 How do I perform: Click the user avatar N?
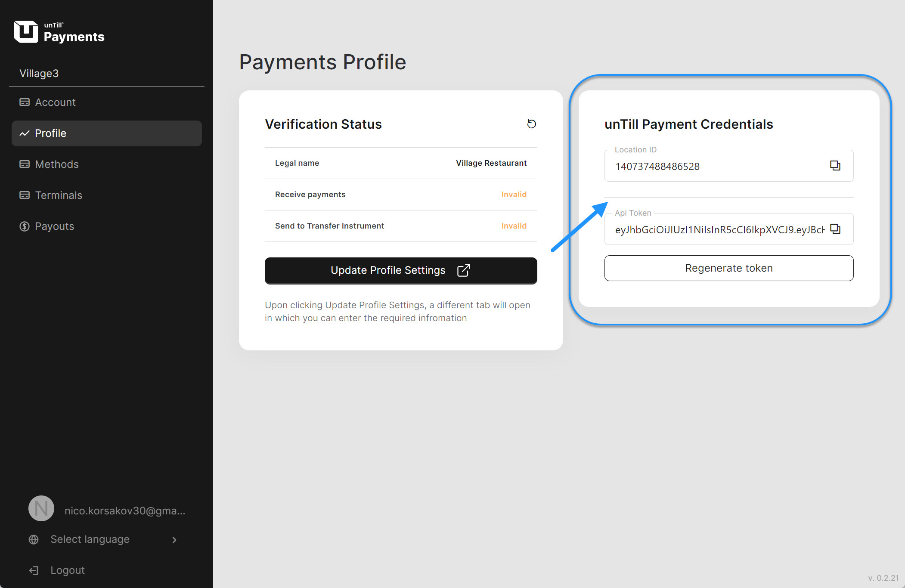pos(41,509)
